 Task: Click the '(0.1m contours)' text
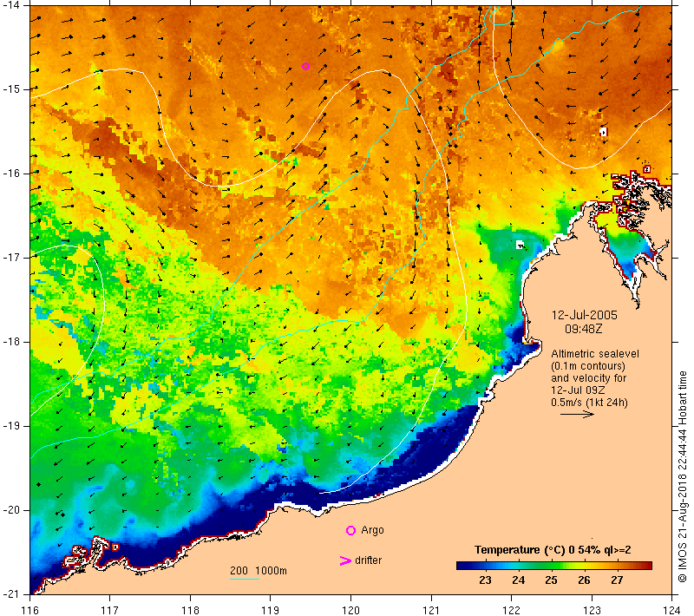point(588,366)
